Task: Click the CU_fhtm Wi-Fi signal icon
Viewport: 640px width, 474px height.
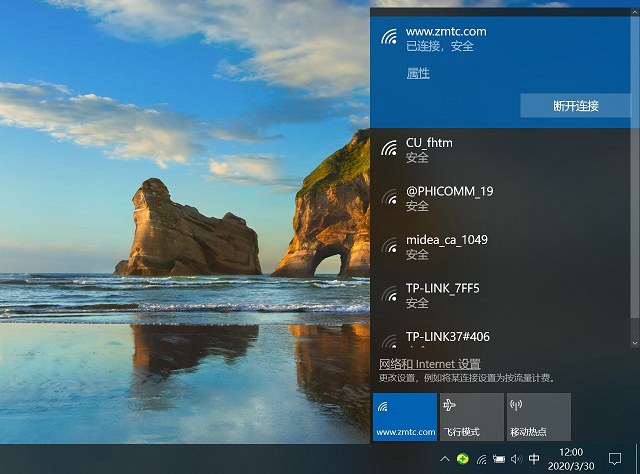Action: tap(389, 148)
